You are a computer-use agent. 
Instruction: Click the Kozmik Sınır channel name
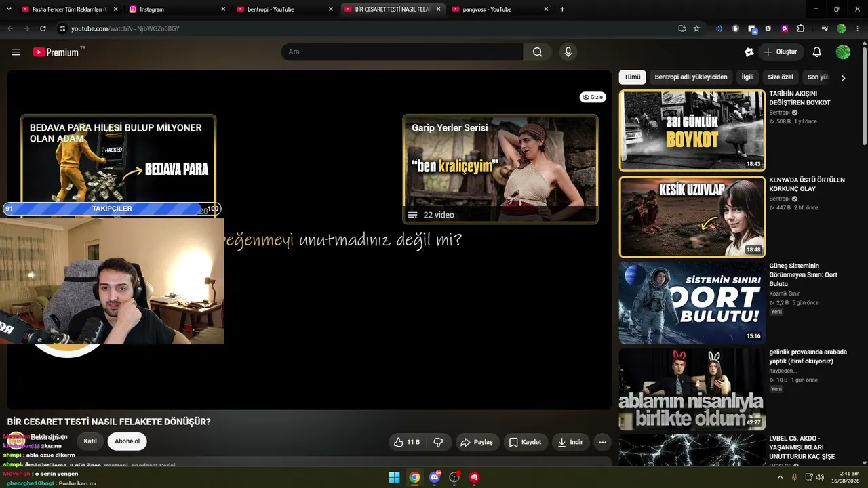(785, 293)
